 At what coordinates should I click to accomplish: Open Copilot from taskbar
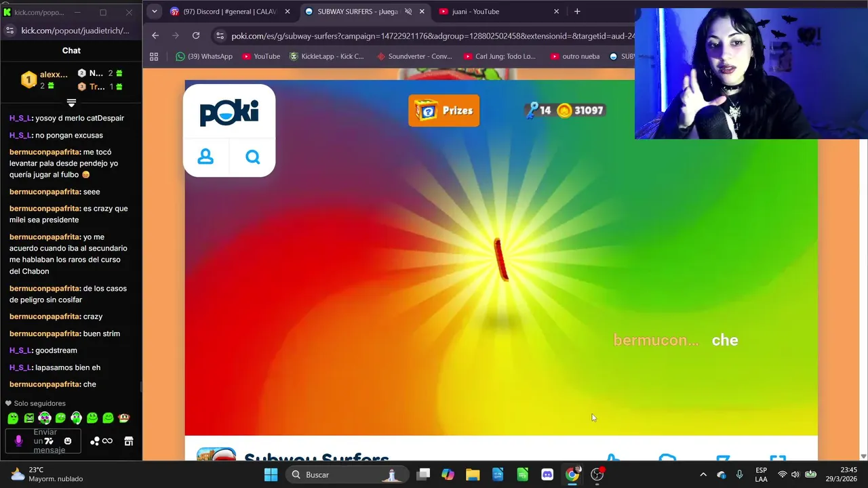(x=448, y=474)
